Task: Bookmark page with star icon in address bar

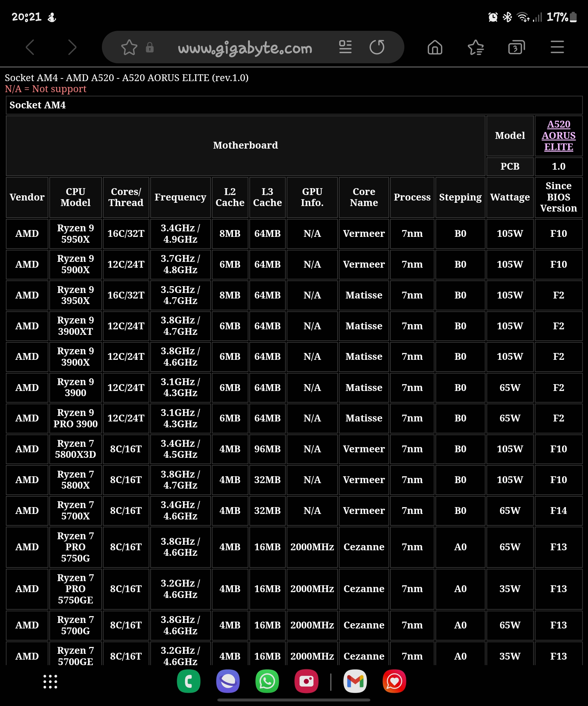Action: tap(129, 47)
